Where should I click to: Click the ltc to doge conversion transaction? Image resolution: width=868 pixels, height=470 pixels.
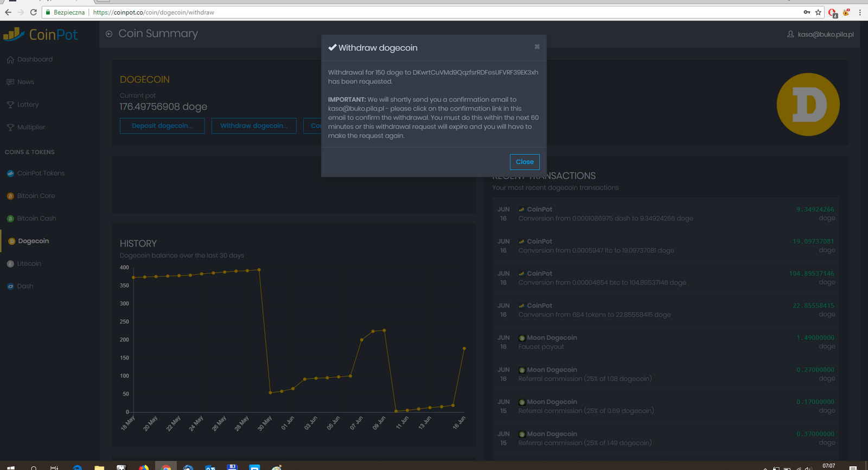click(x=666, y=246)
